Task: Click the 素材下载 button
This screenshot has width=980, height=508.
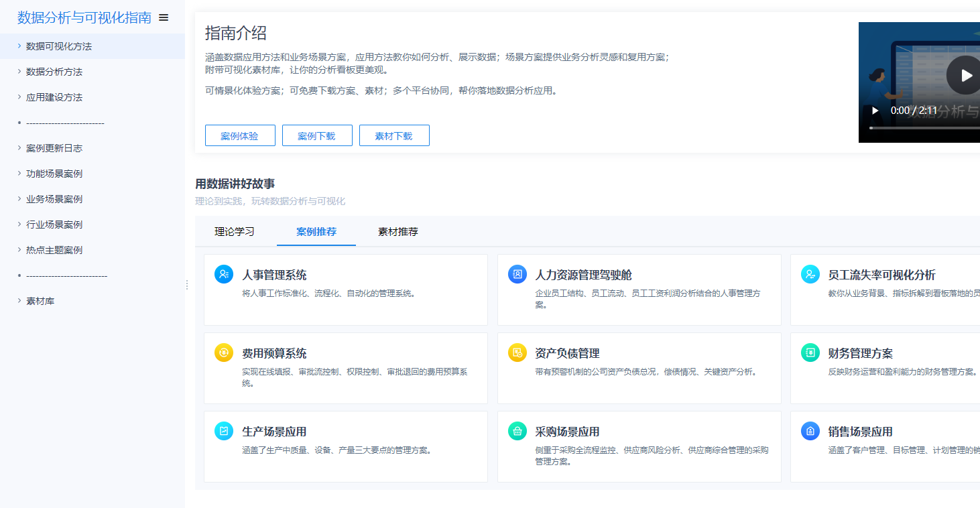Action: 394,135
